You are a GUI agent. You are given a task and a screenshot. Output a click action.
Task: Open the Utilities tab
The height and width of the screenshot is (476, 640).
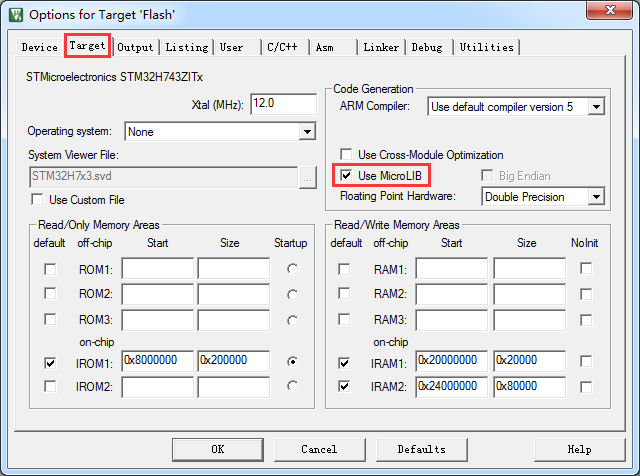pos(487,47)
